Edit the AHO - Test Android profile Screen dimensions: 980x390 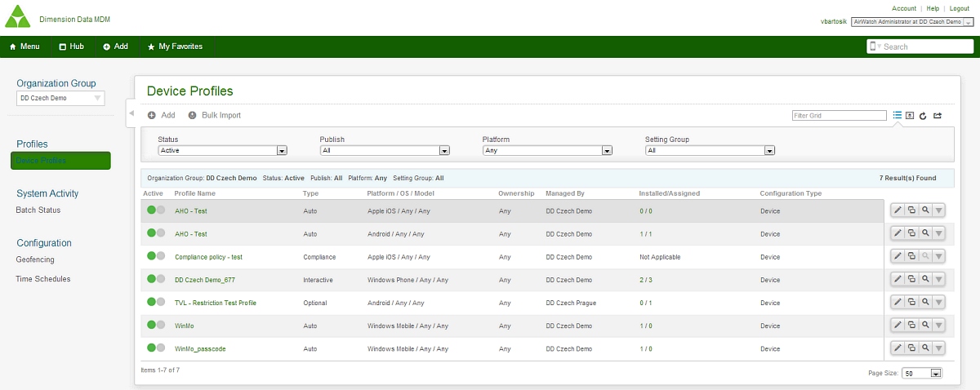(898, 233)
